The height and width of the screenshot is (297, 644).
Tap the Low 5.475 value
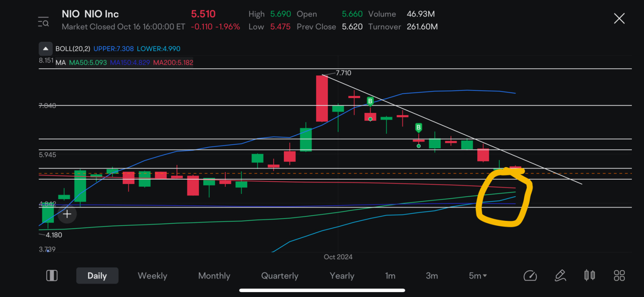[280, 27]
